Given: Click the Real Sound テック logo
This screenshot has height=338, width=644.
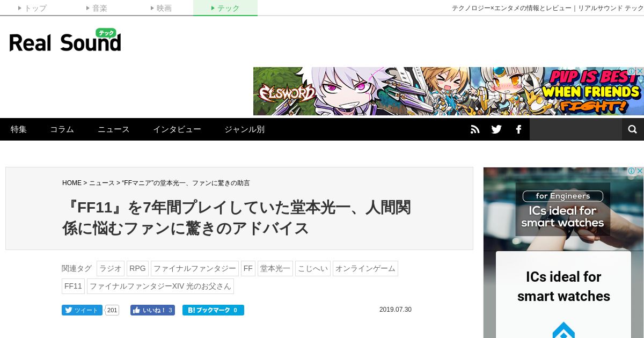Looking at the screenshot, I should click(65, 40).
